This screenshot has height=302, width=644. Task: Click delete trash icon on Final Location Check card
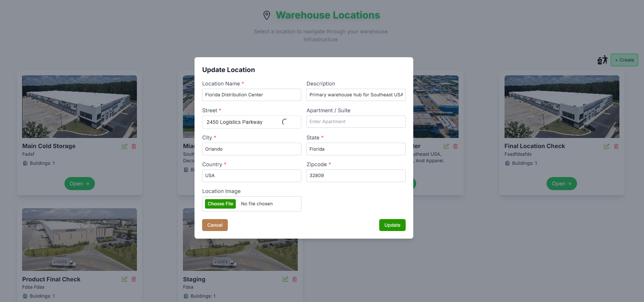(616, 146)
